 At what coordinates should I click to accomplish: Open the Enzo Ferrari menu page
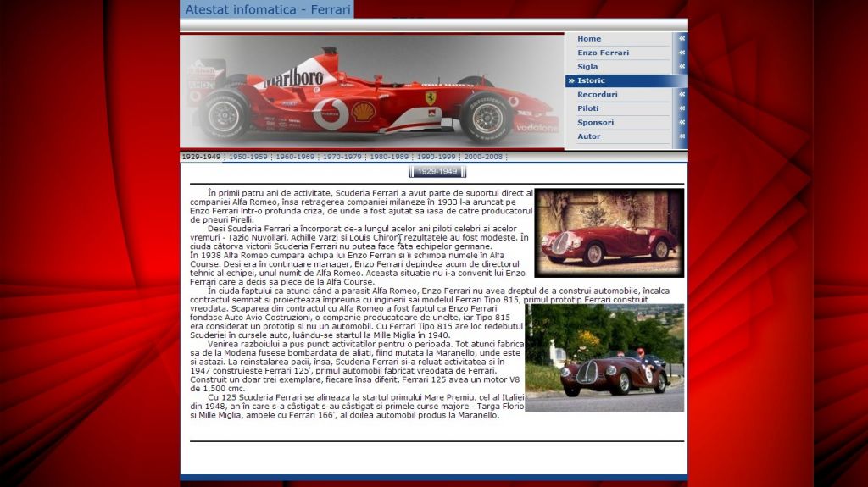(x=603, y=53)
